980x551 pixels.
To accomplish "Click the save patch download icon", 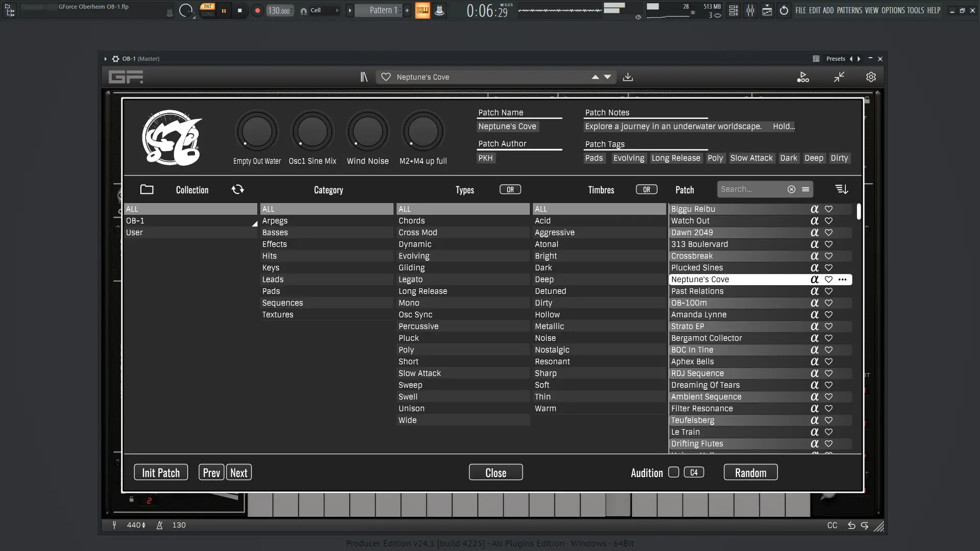I will tap(628, 77).
